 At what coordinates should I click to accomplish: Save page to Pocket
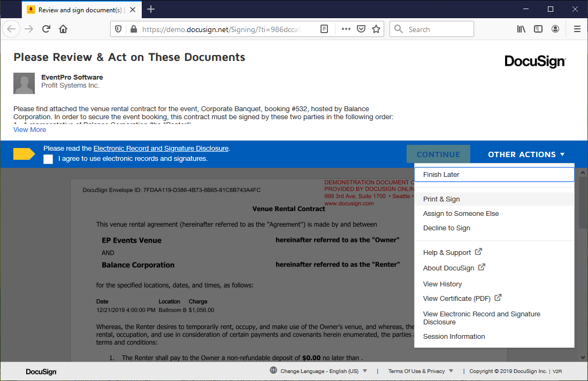pyautogui.click(x=361, y=29)
